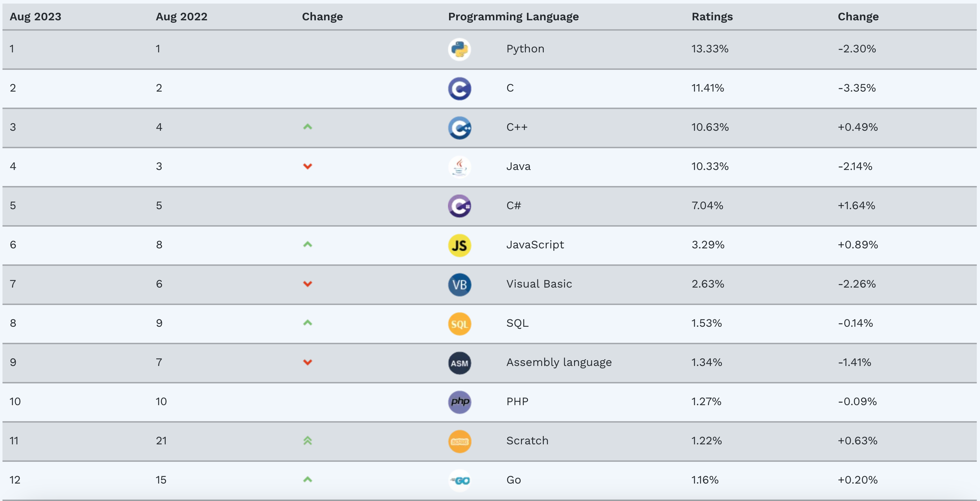
Task: Click the red down arrow for Java
Action: tap(307, 166)
